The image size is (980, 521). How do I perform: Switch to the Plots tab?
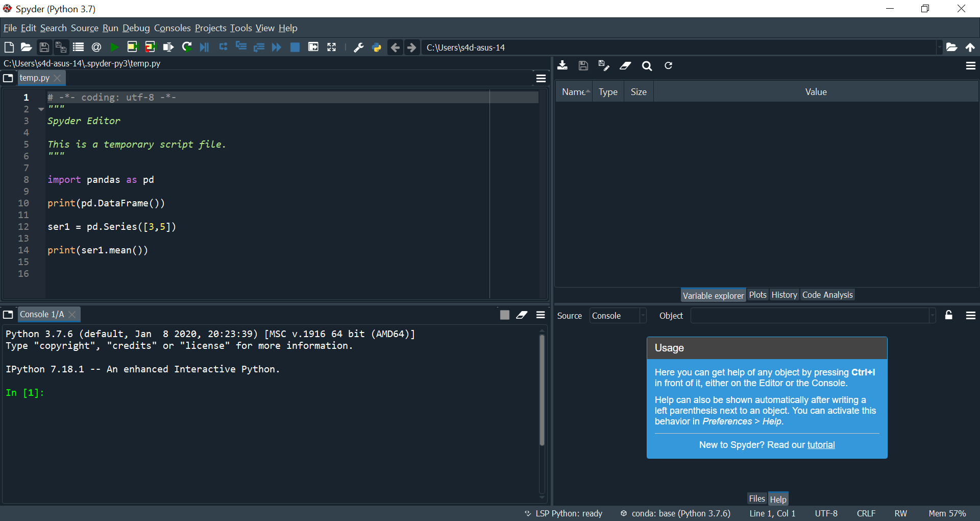click(x=757, y=295)
